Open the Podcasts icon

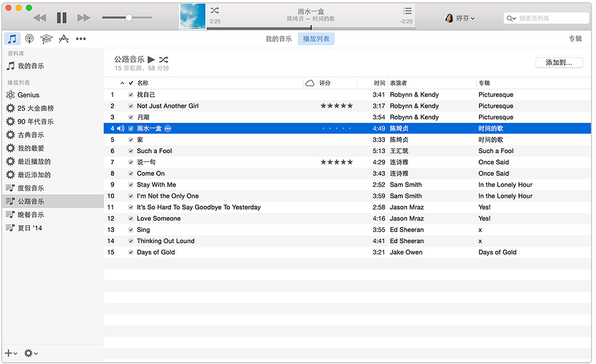(29, 39)
